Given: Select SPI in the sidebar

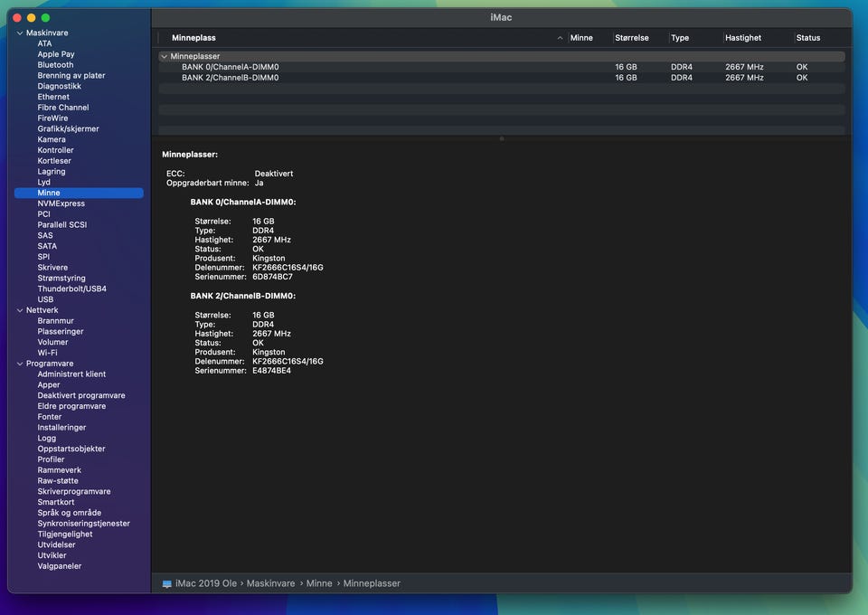Looking at the screenshot, I should (43, 257).
